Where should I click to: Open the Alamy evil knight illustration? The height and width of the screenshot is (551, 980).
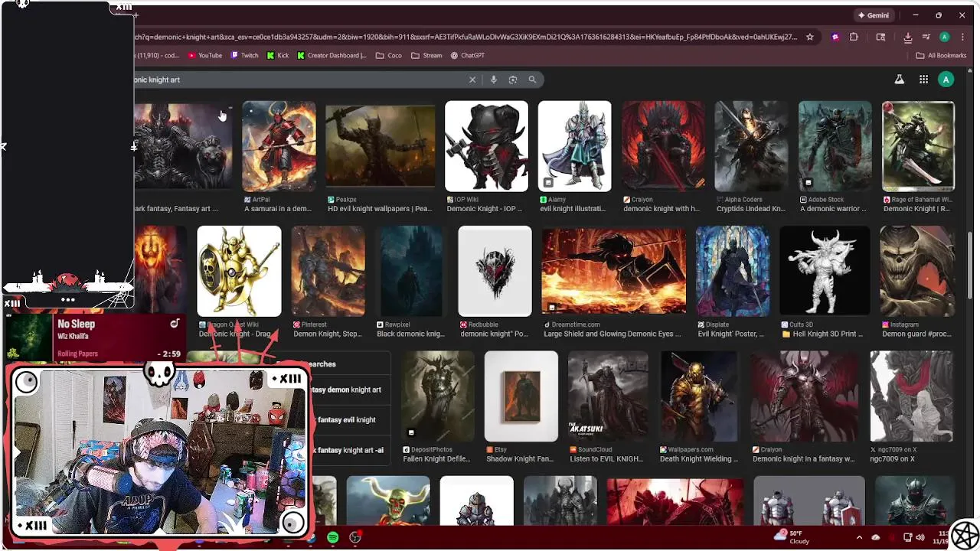point(574,146)
